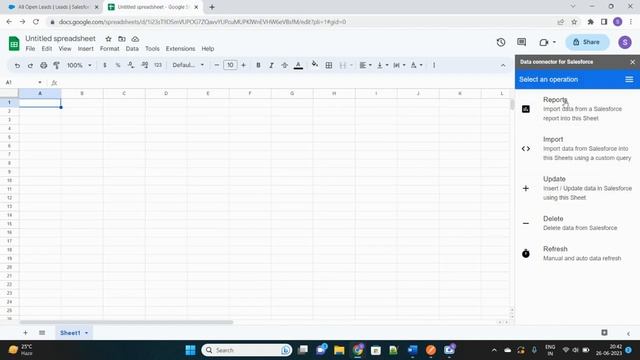Open the Edit menu
This screenshot has width=640, height=360.
coord(47,49)
